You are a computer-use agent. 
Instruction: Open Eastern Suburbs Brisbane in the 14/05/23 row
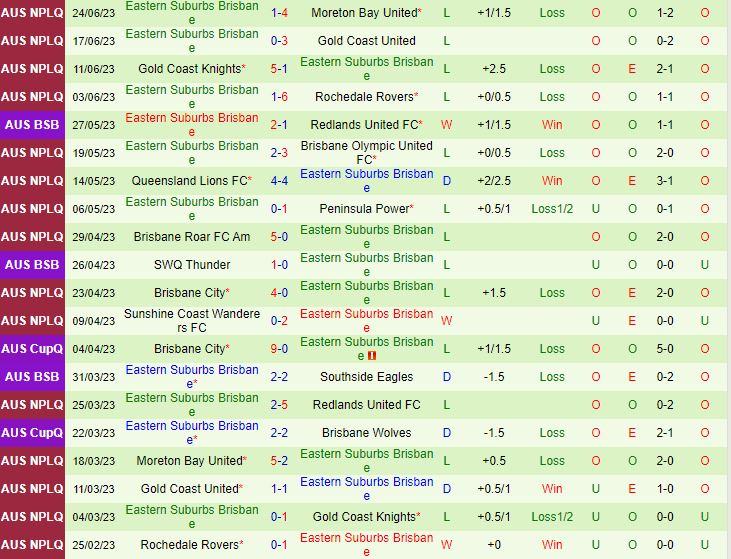(x=366, y=181)
